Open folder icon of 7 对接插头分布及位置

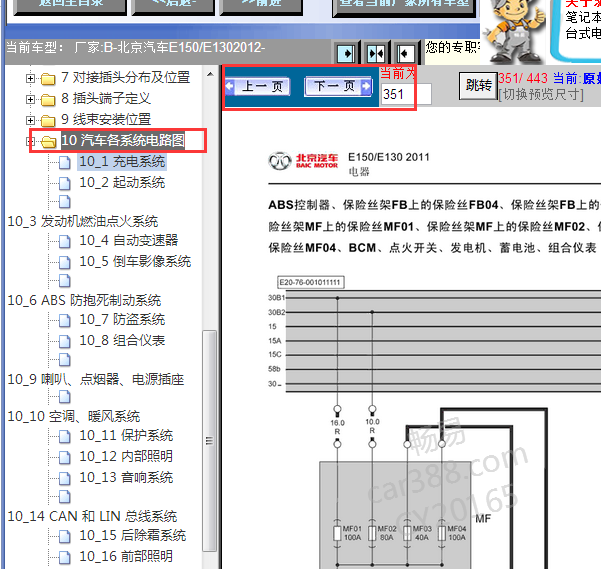coord(48,79)
